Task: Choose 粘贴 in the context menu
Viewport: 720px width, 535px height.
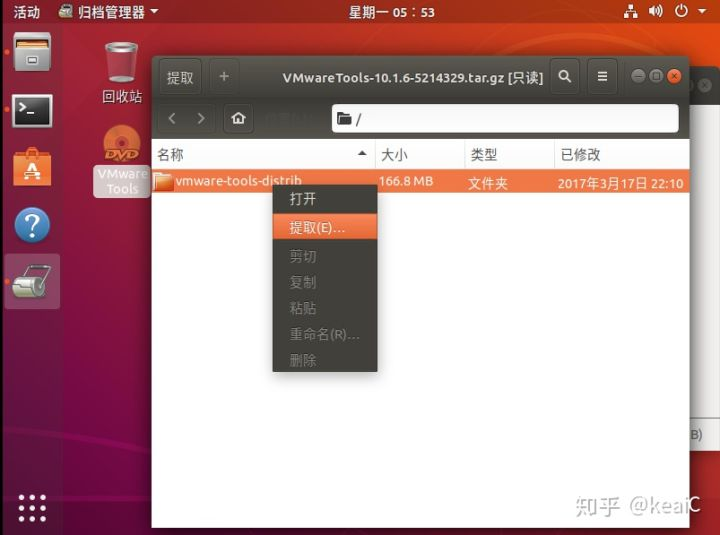Action: click(x=325, y=308)
